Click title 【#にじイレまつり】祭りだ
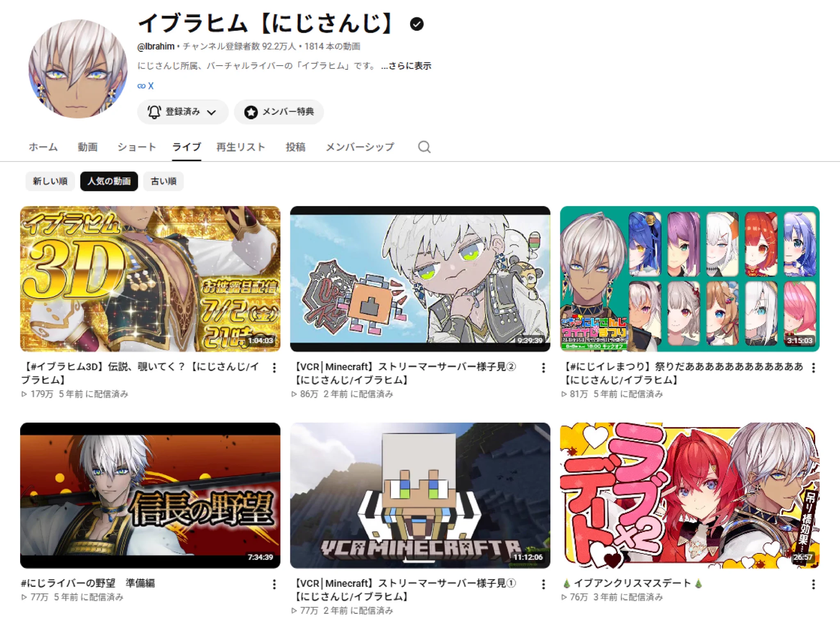The height and width of the screenshot is (619, 840). (x=683, y=373)
